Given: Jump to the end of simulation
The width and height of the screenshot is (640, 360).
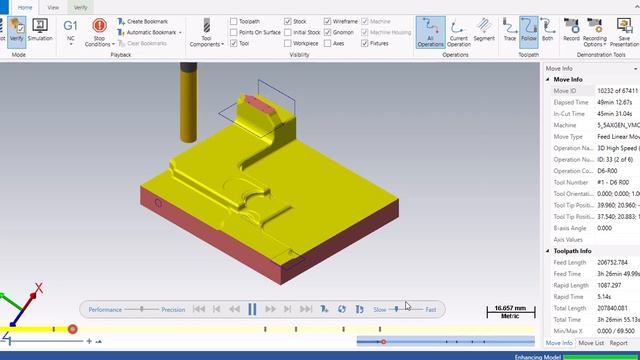Looking at the screenshot, I should pos(306,309).
